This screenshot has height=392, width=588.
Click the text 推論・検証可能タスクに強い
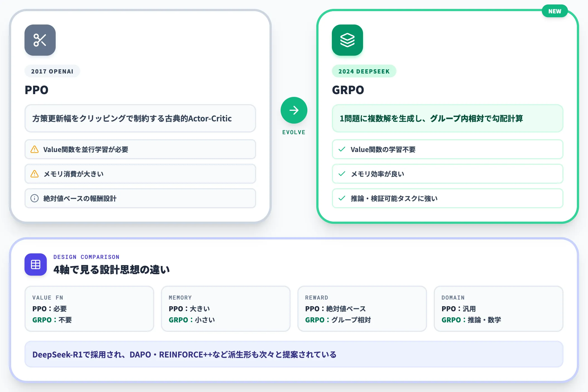click(394, 199)
